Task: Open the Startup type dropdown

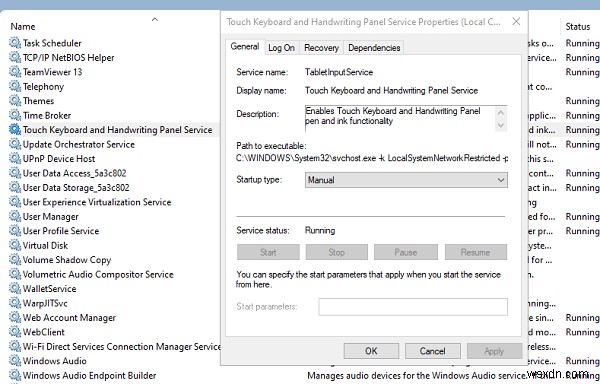Action: [406, 180]
